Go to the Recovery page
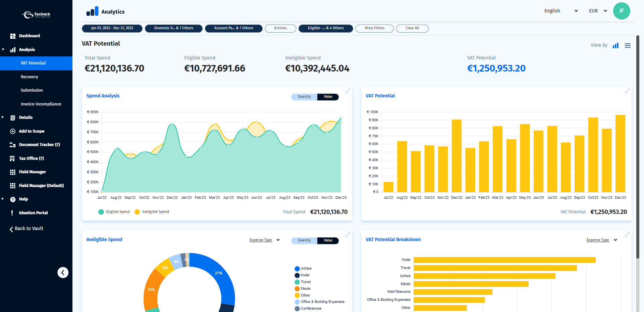Image resolution: width=644 pixels, height=312 pixels. pyautogui.click(x=30, y=77)
